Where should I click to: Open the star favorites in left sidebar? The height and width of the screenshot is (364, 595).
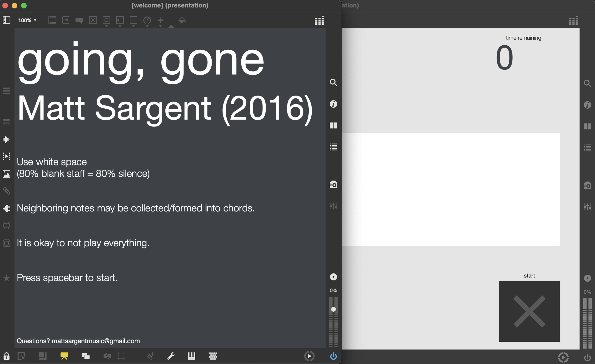[x=6, y=278]
